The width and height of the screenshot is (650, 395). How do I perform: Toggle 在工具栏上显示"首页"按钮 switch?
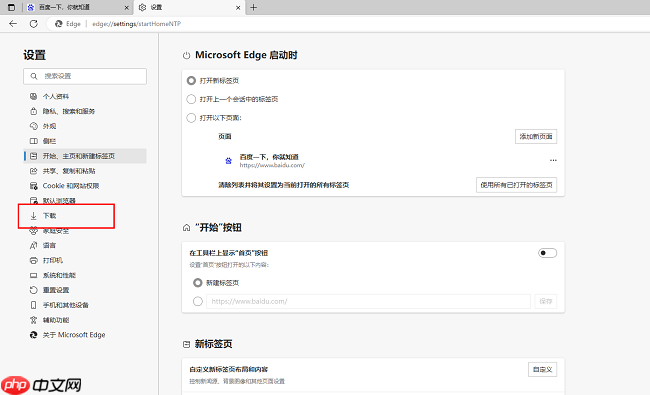(547, 253)
